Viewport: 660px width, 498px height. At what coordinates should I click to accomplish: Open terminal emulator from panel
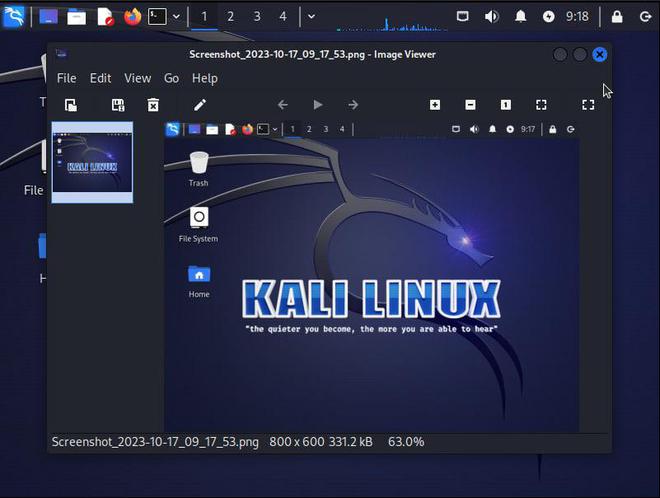pyautogui.click(x=157, y=16)
